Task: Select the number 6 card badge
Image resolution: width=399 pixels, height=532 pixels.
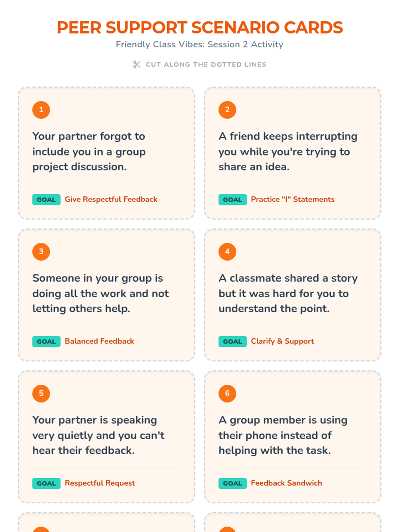Action: pos(227,393)
